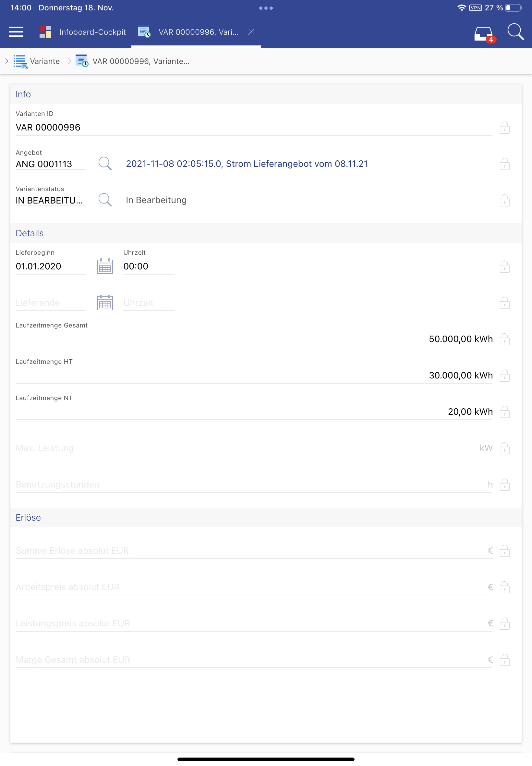Click the Infoboard-Cockpit logo icon
Image resolution: width=532 pixels, height=766 pixels.
click(x=45, y=32)
